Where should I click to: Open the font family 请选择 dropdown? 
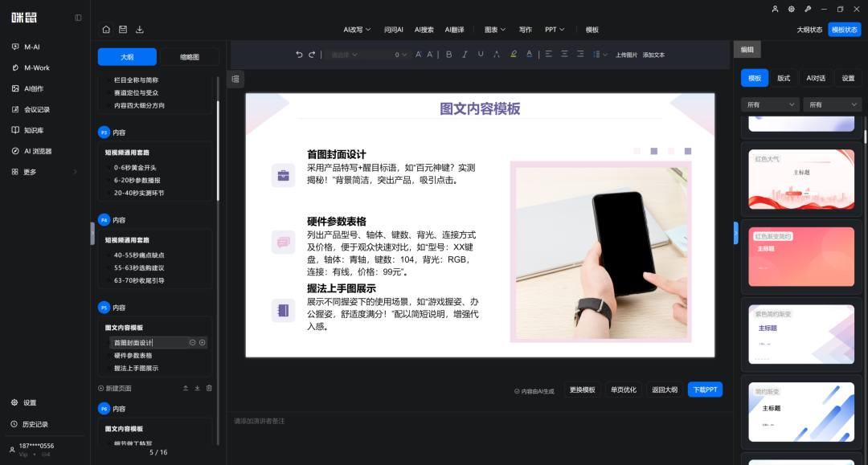coord(344,55)
